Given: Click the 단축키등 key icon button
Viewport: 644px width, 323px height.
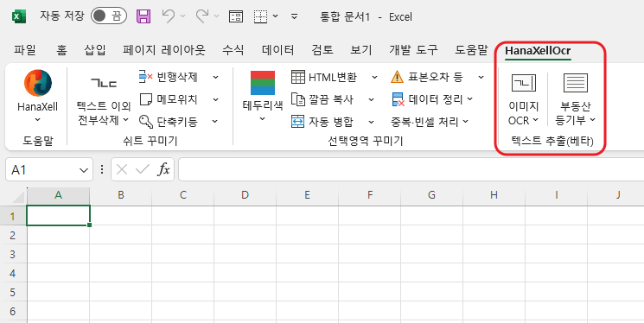Looking at the screenshot, I should [169, 122].
